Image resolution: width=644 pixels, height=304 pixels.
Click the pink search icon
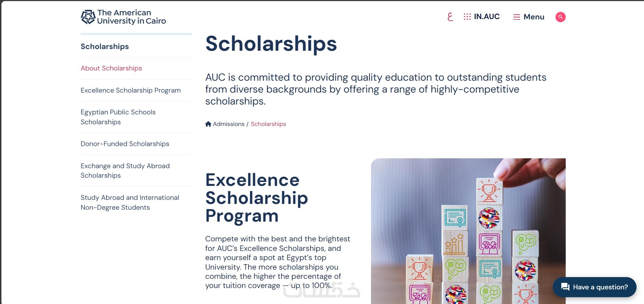[560, 17]
